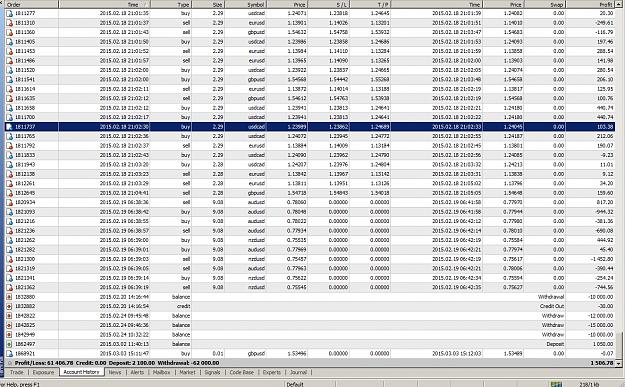The image size is (625, 387).
Task: Click the sell order icon for order 1811792
Action: pos(10,145)
